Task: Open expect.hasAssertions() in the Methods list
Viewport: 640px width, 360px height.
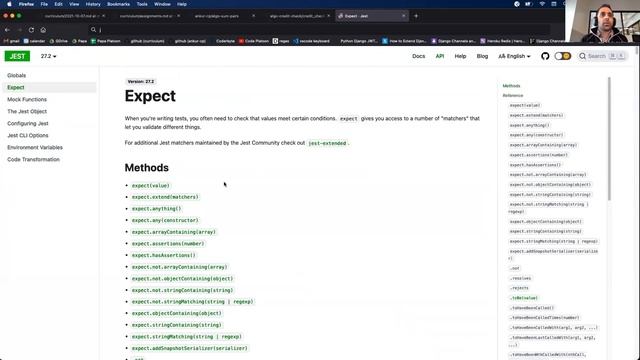Action: coord(164,255)
